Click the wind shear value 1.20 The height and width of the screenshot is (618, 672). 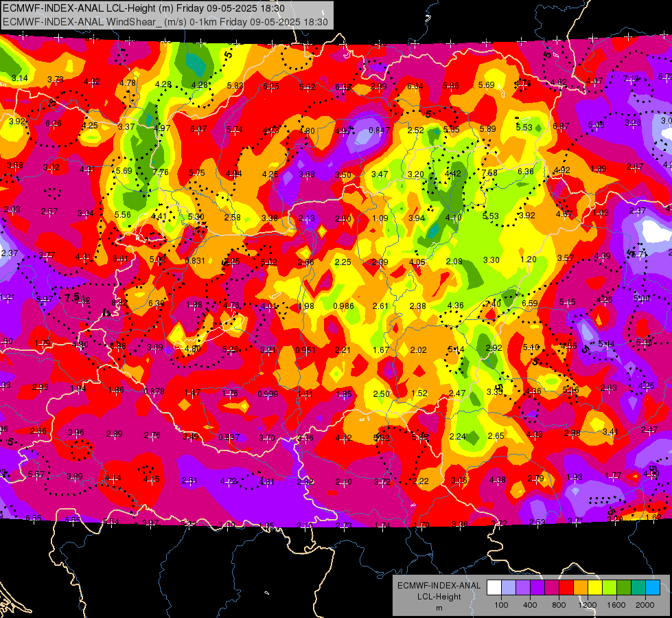point(529,260)
